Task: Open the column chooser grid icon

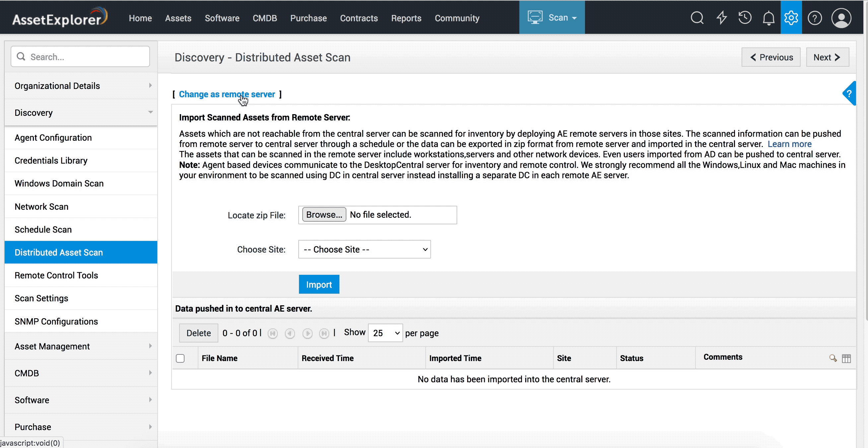Action: point(846,358)
